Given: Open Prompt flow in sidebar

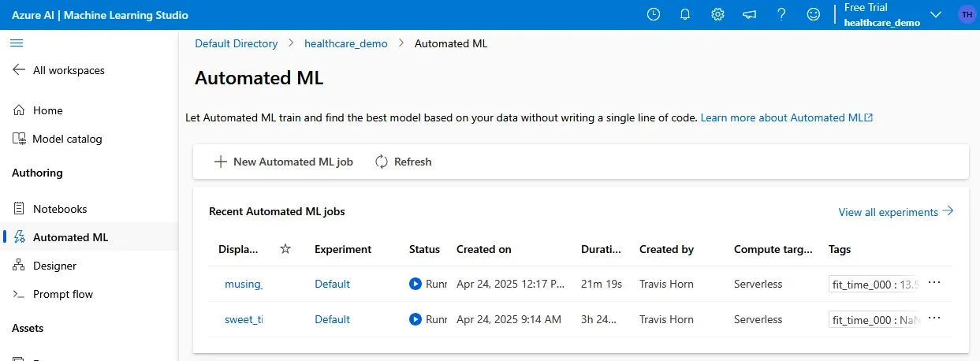Looking at the screenshot, I should pyautogui.click(x=62, y=294).
